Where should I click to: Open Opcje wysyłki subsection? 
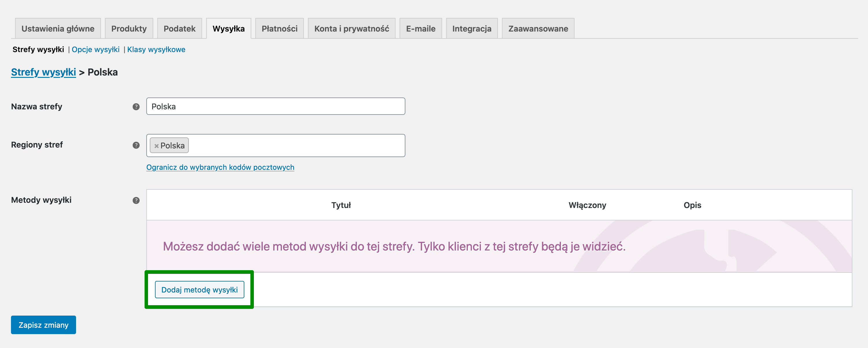pyautogui.click(x=96, y=49)
